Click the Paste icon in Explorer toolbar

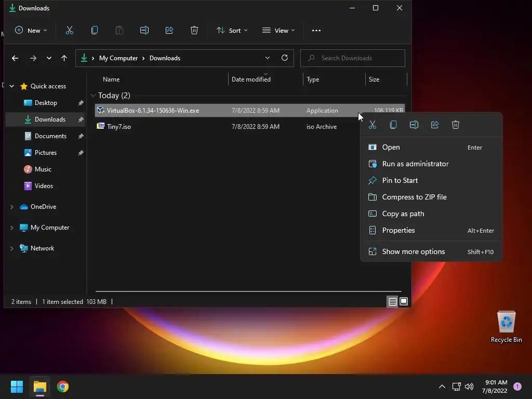click(x=119, y=30)
